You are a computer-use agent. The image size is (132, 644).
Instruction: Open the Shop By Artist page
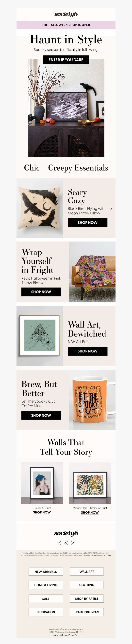tap(87, 598)
